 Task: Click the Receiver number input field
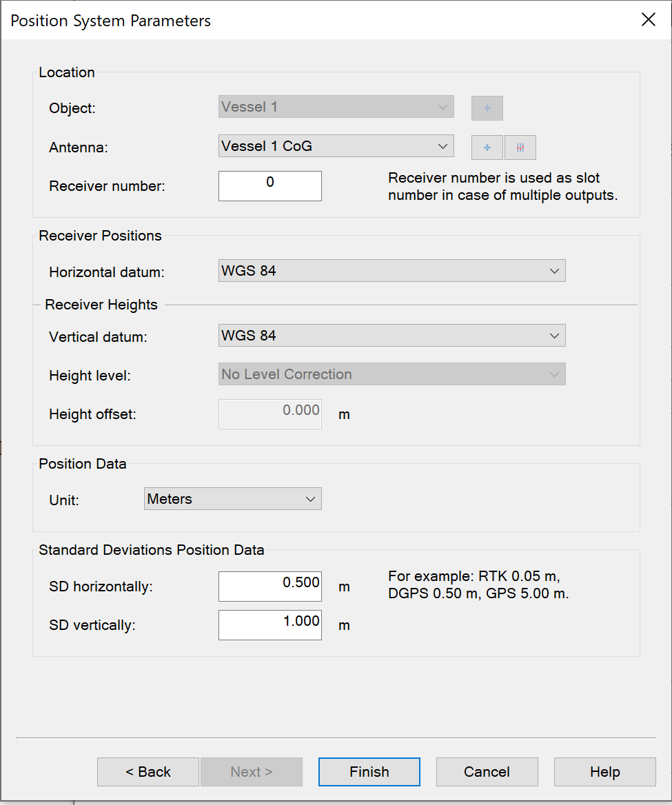270,186
